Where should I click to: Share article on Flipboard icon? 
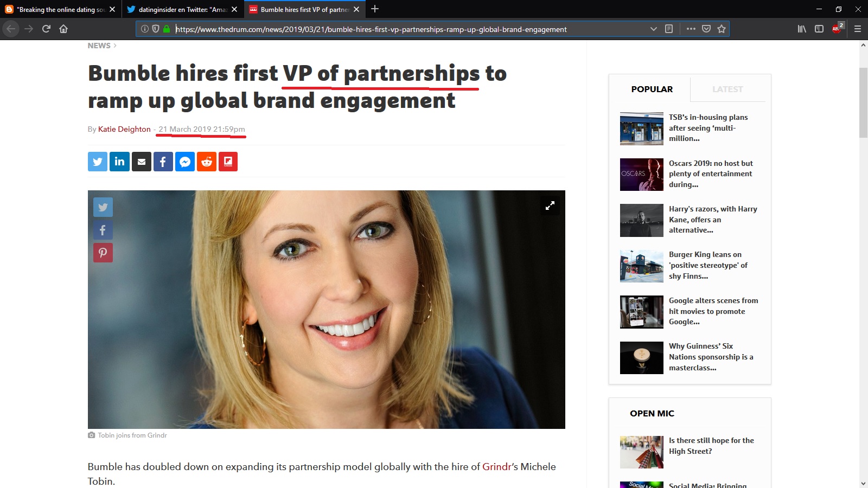228,162
